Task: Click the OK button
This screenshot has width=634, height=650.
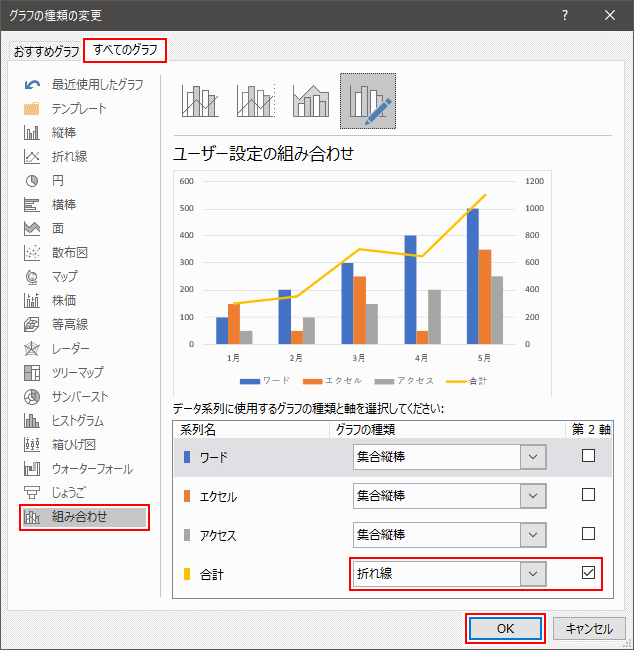Action: [505, 629]
